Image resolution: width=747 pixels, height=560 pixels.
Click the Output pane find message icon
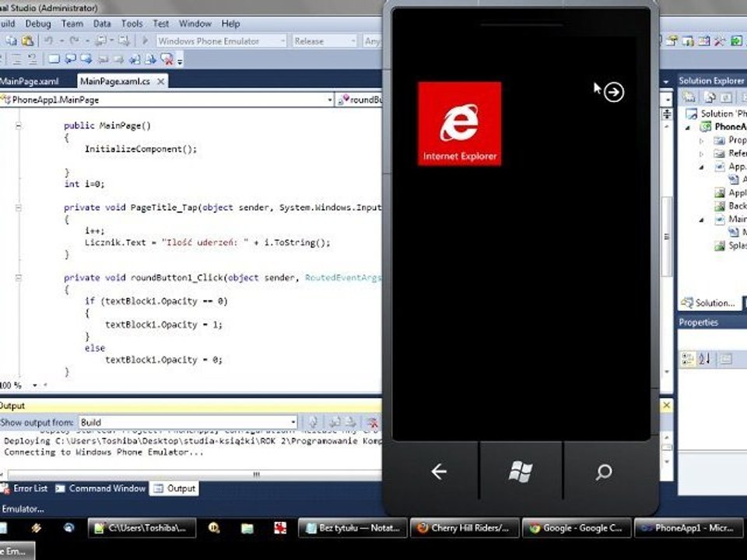point(313,422)
